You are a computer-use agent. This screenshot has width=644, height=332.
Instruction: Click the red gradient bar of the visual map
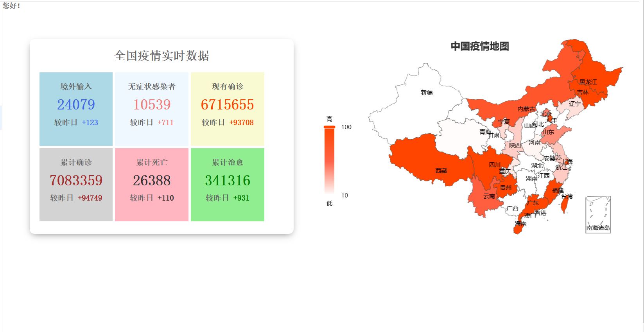pyautogui.click(x=330, y=160)
